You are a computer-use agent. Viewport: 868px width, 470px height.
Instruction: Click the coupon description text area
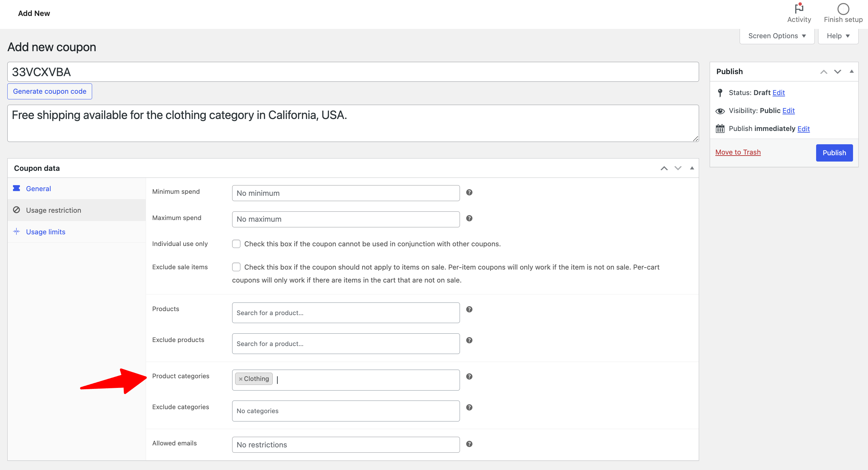pyautogui.click(x=353, y=123)
